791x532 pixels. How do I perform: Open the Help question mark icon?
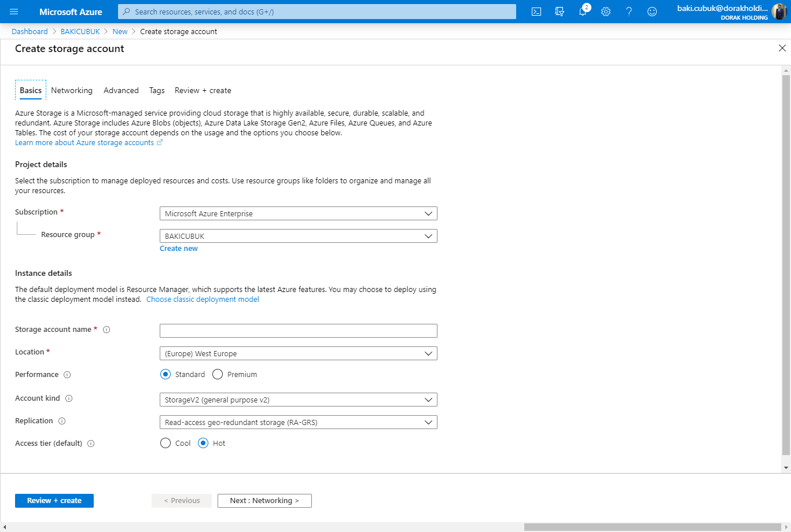click(629, 12)
